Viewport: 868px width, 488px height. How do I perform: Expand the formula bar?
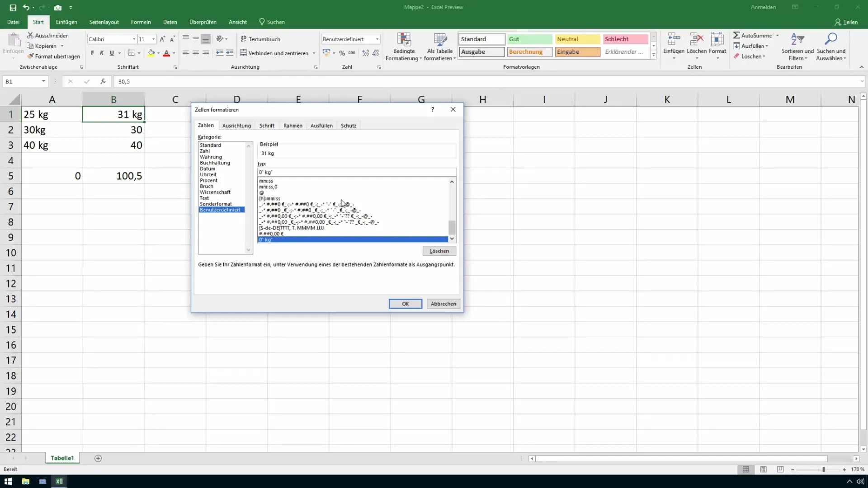pos(862,81)
